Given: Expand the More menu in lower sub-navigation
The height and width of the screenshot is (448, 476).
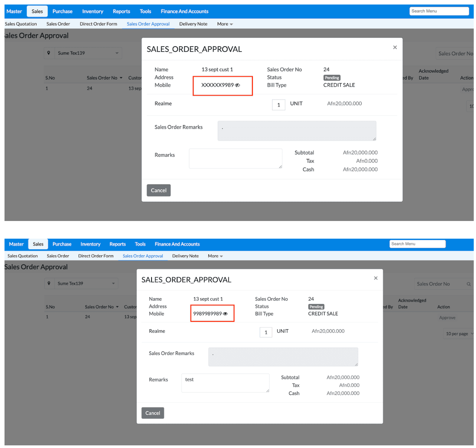Looking at the screenshot, I should (x=215, y=256).
